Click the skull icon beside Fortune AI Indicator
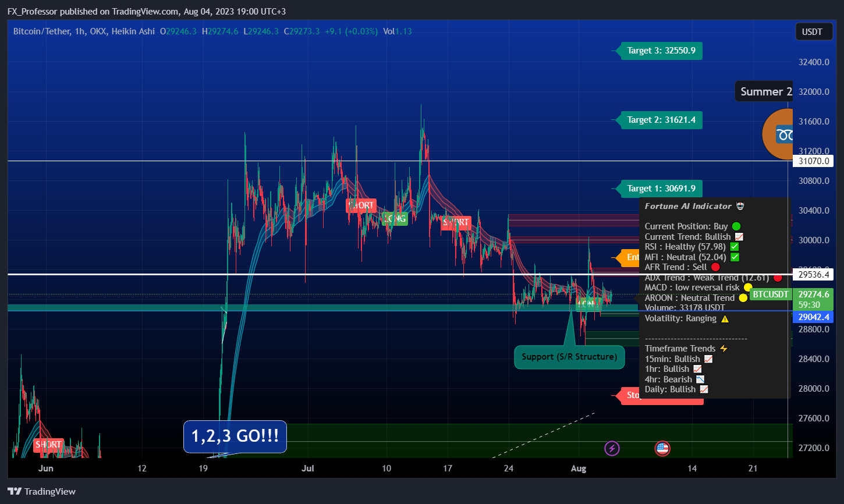844x504 pixels. pyautogui.click(x=740, y=206)
